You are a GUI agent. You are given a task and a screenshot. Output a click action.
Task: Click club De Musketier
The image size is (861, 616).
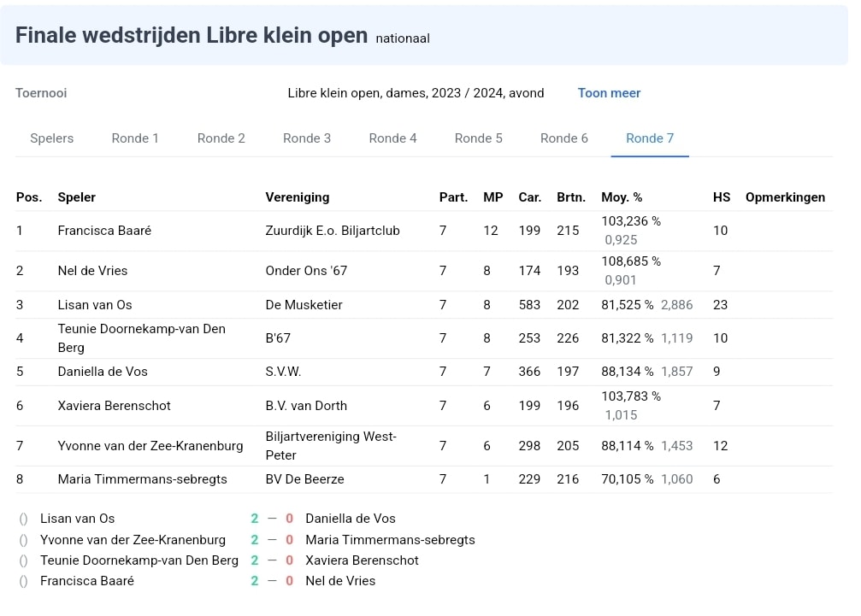click(x=304, y=305)
